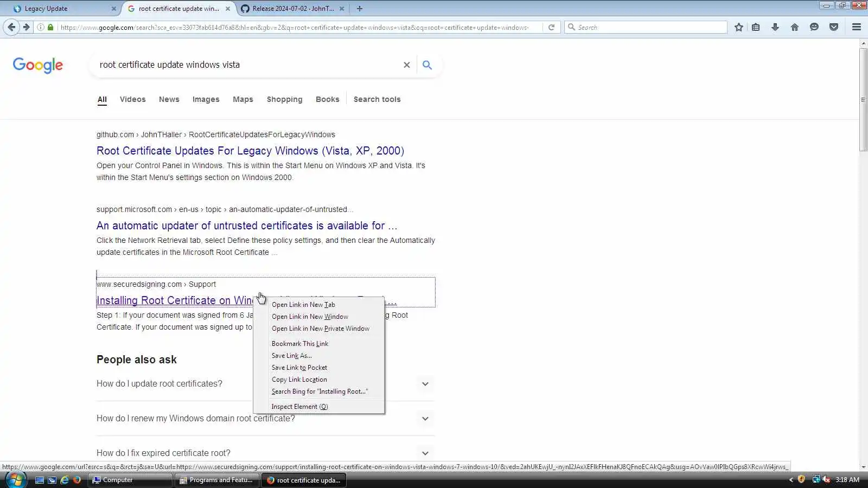868x488 pixels.
Task: Choose Save Link to Pocket
Action: 319,368
